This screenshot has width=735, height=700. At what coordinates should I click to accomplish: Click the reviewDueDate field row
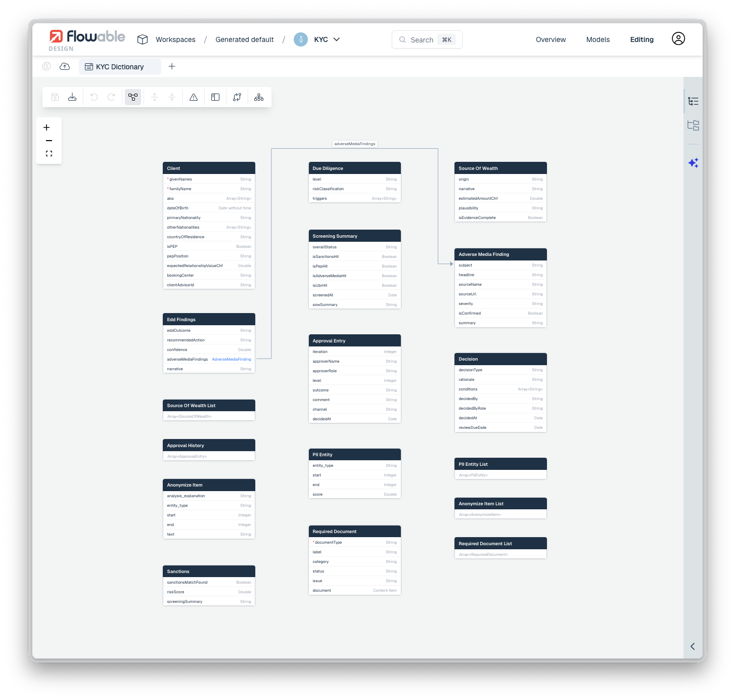pyautogui.click(x=500, y=427)
